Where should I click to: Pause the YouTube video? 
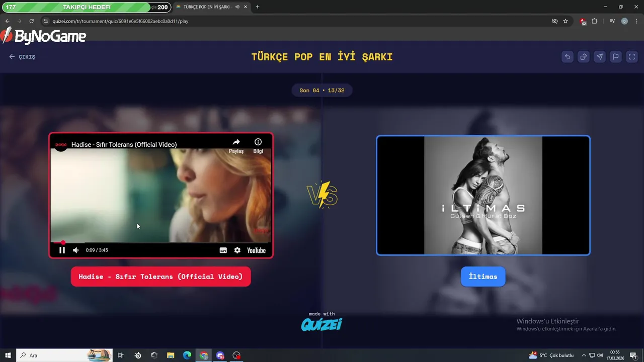tap(62, 250)
